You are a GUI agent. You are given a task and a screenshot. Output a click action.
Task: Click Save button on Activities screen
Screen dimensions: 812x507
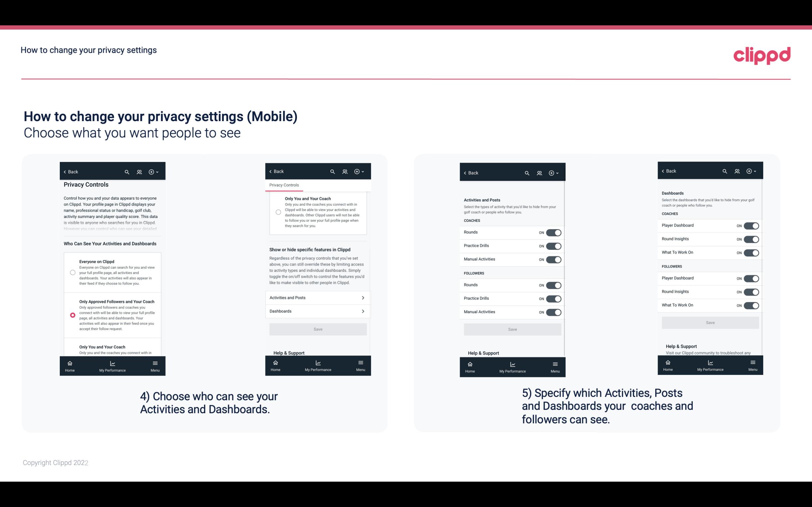512,328
